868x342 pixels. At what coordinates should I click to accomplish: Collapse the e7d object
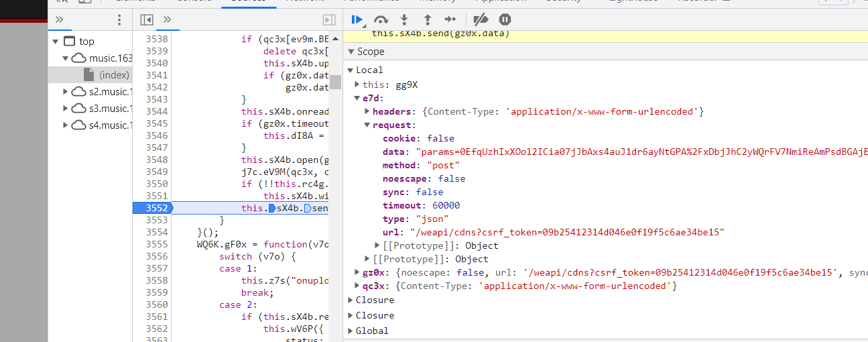pyautogui.click(x=357, y=98)
